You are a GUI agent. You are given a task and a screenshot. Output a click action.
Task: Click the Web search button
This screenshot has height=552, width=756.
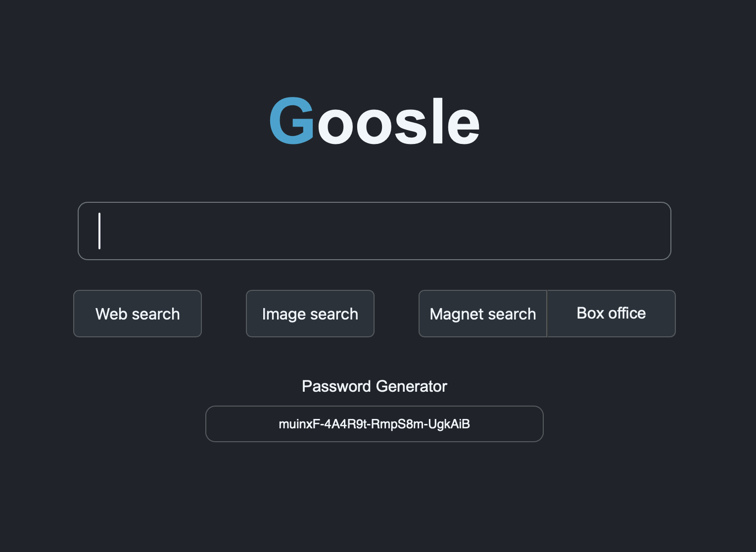(x=138, y=314)
